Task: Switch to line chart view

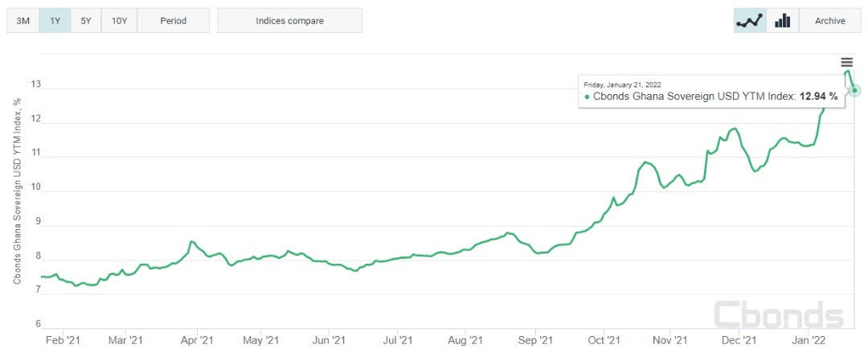Action: [x=750, y=20]
